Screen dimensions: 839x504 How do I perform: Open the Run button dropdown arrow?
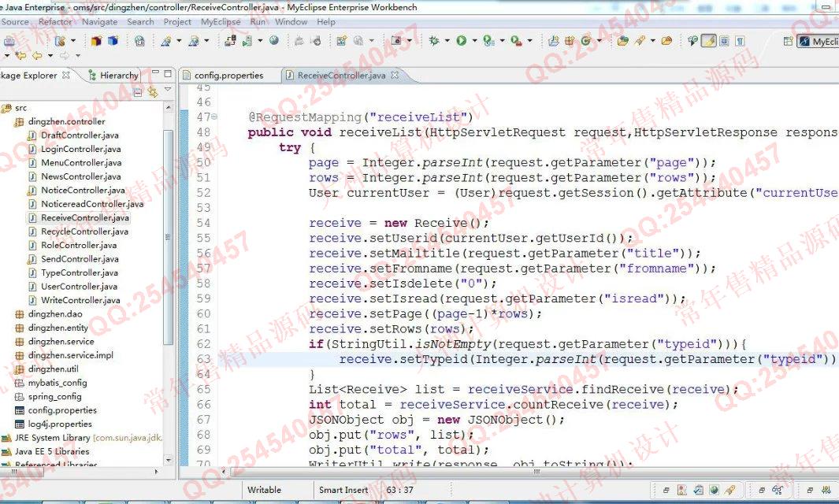(473, 41)
